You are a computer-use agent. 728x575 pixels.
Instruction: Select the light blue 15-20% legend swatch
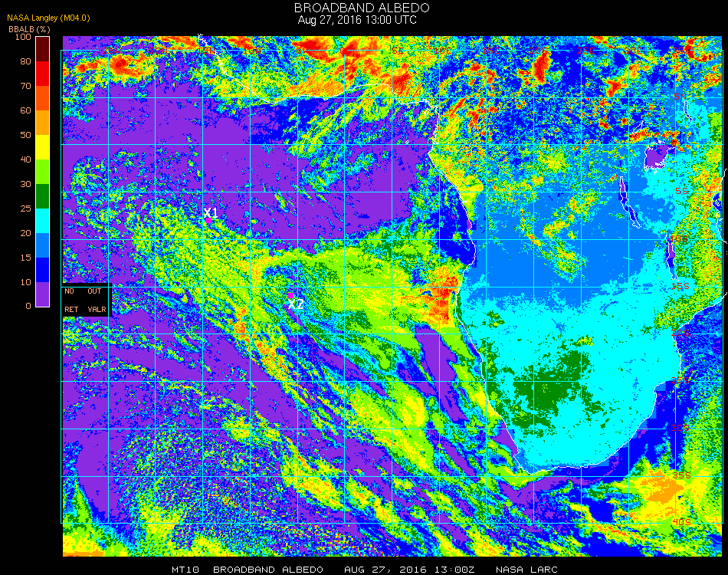point(42,245)
